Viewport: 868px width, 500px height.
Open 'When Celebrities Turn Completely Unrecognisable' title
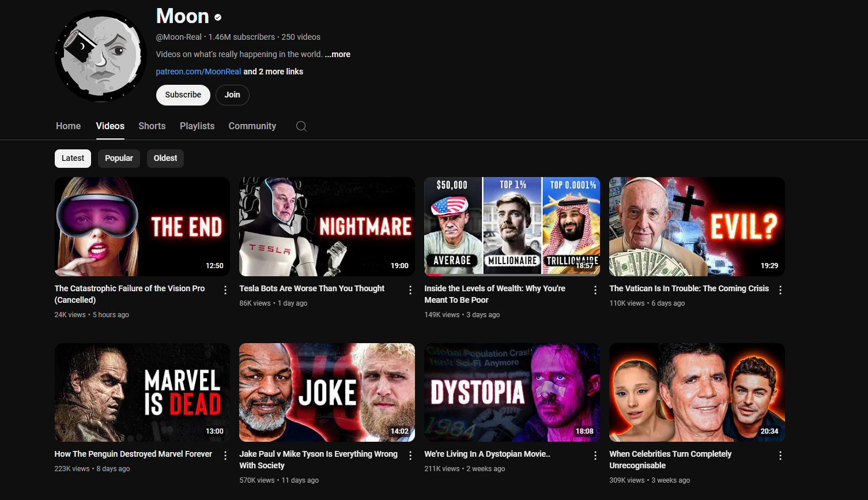tap(670, 460)
